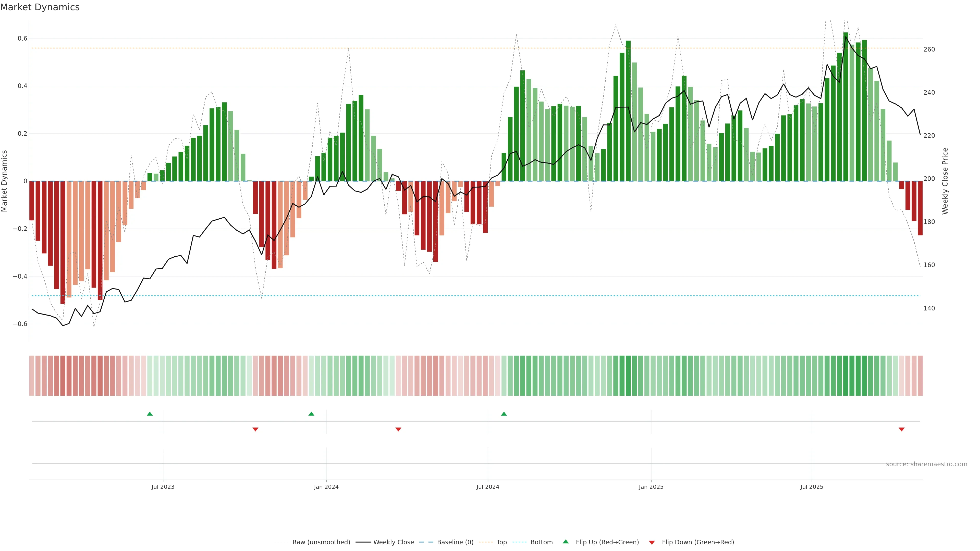
Task: Select the red Flip Down marker after Jan 2024
Action: click(398, 429)
